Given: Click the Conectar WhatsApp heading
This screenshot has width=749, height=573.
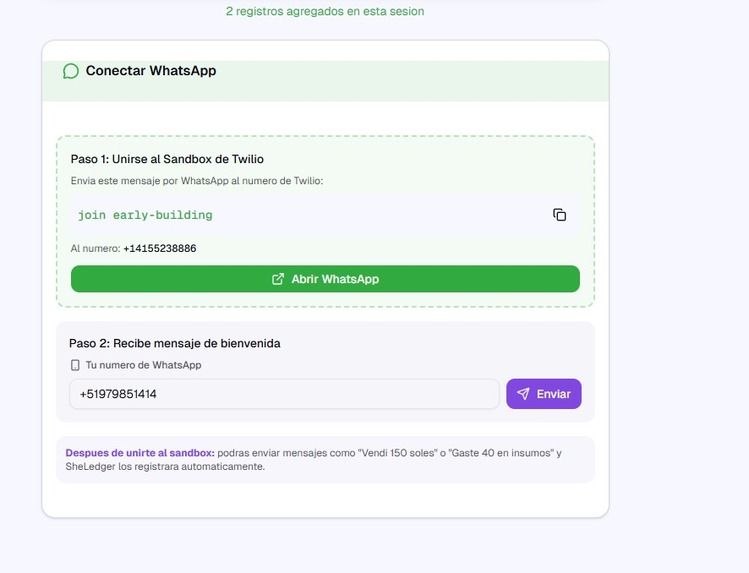Looking at the screenshot, I should click(151, 71).
